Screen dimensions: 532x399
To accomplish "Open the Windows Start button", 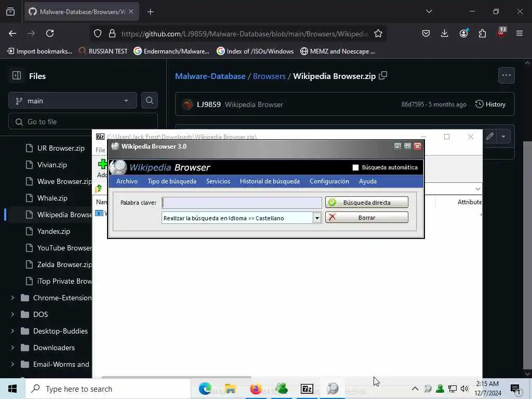I will [12, 389].
